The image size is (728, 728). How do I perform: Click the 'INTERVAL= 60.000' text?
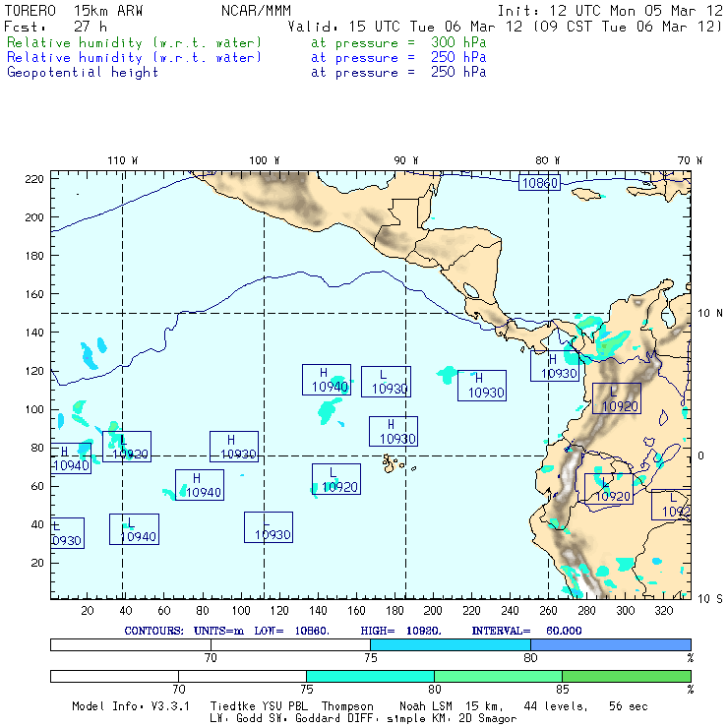526,631
